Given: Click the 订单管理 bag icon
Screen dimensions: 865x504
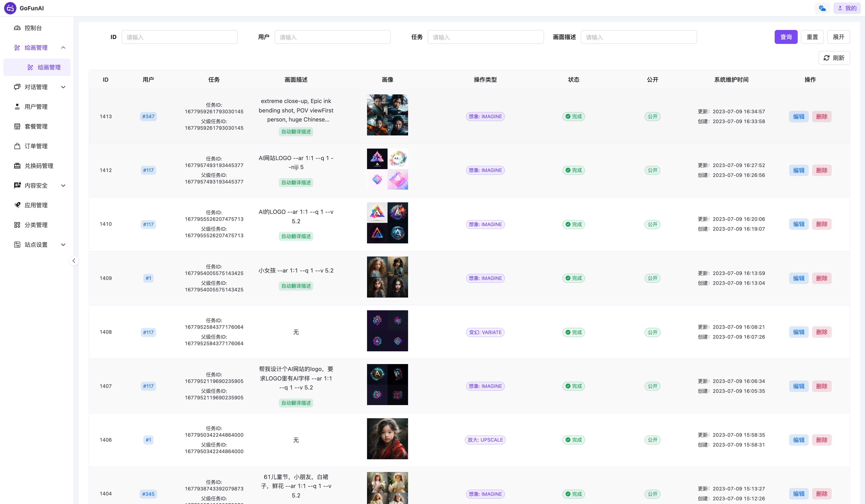Looking at the screenshot, I should pyautogui.click(x=17, y=146).
